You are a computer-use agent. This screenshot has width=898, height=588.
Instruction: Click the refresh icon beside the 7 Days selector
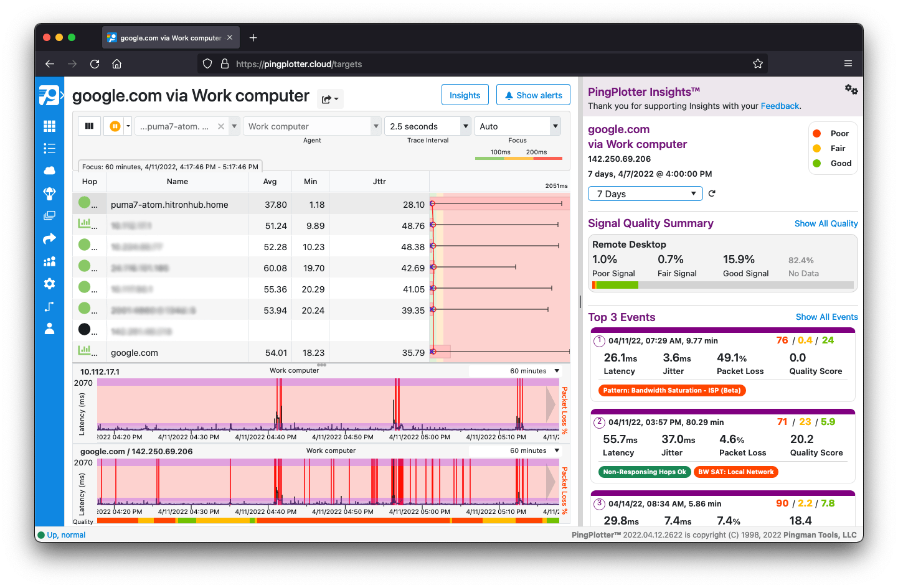[712, 194]
